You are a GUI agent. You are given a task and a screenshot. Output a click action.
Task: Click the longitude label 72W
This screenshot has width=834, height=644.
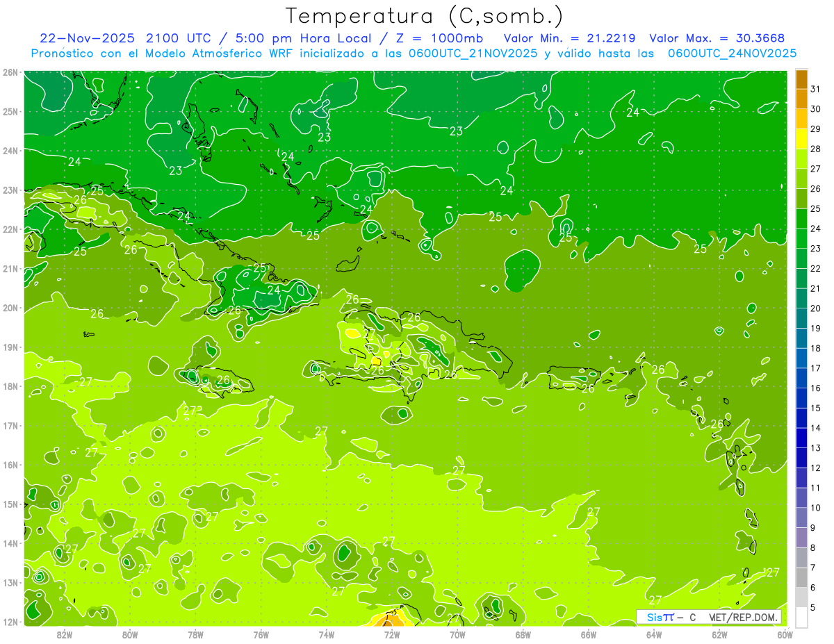392,634
